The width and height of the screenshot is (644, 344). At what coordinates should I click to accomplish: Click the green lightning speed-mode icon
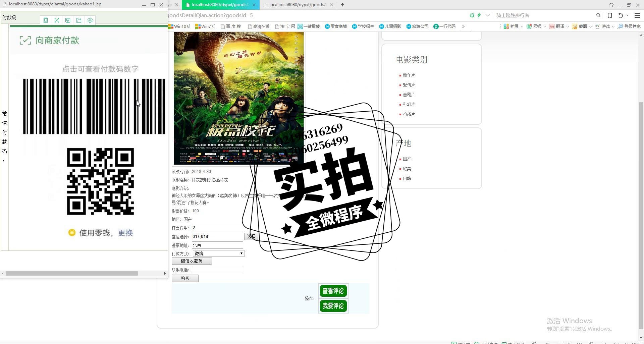[x=479, y=15]
